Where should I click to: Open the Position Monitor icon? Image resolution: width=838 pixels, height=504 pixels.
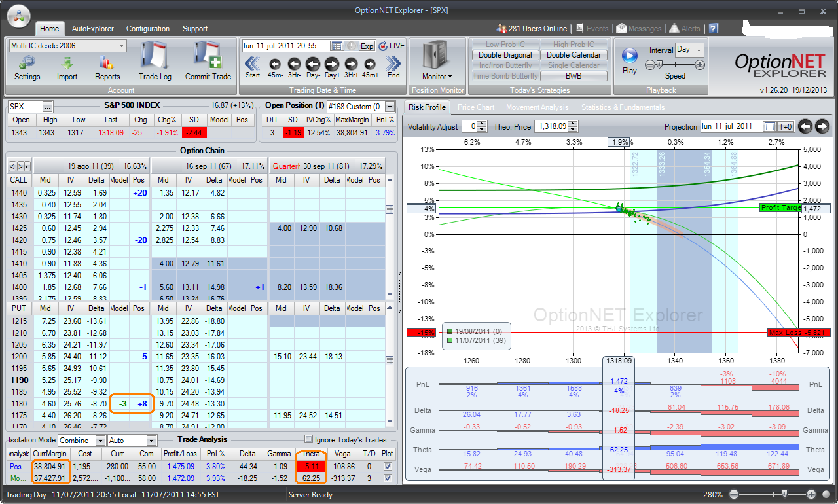(434, 60)
